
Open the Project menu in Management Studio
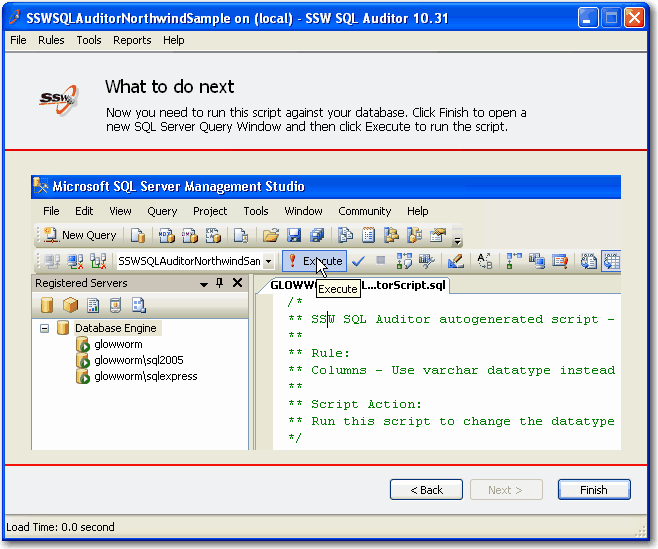[210, 211]
